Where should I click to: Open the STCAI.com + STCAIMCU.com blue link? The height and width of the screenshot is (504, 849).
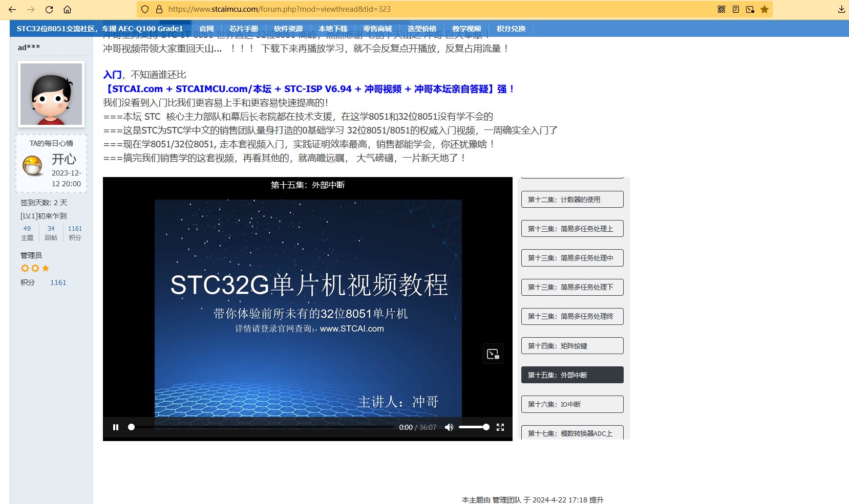click(x=308, y=89)
